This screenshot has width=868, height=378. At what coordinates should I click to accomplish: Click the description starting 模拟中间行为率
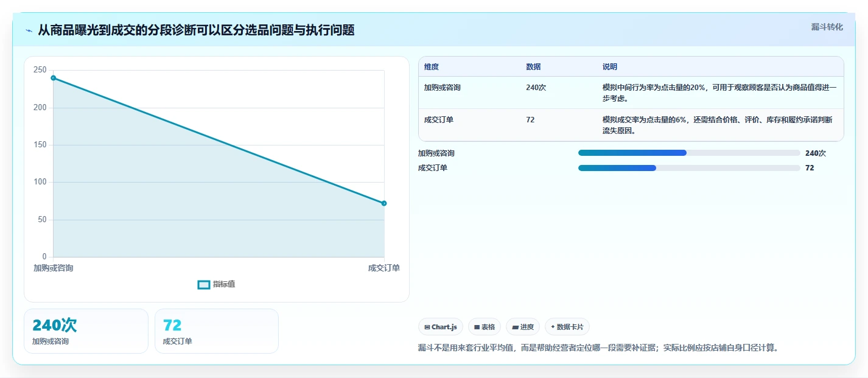click(719, 93)
